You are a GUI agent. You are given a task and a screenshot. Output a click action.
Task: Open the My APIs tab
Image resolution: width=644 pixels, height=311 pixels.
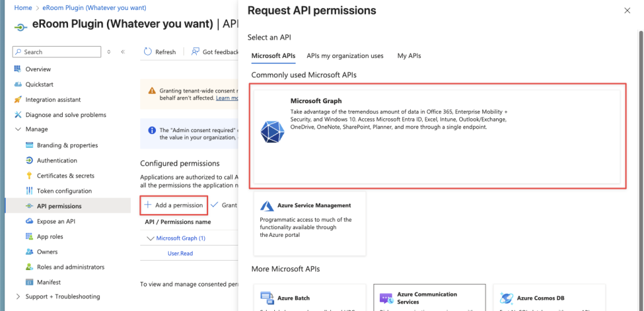point(409,56)
